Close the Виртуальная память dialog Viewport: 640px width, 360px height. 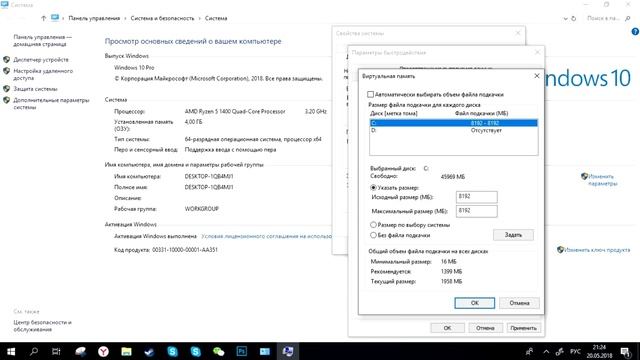(537, 76)
